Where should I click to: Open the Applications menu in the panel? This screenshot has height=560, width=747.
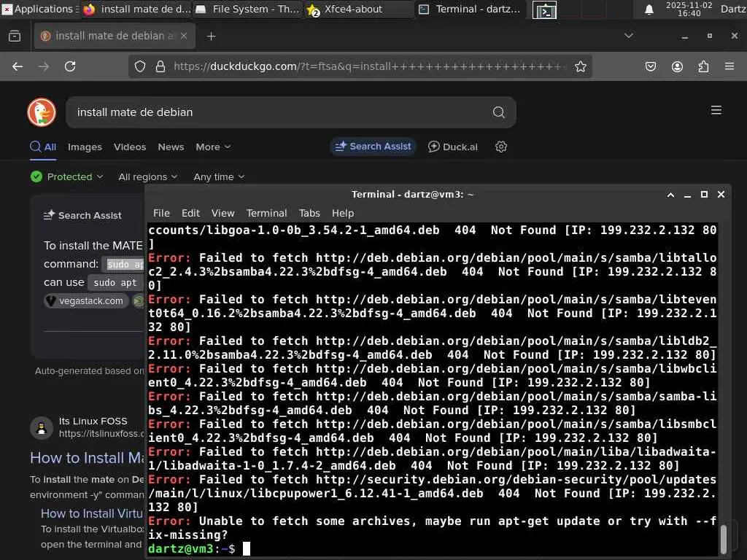(x=40, y=9)
